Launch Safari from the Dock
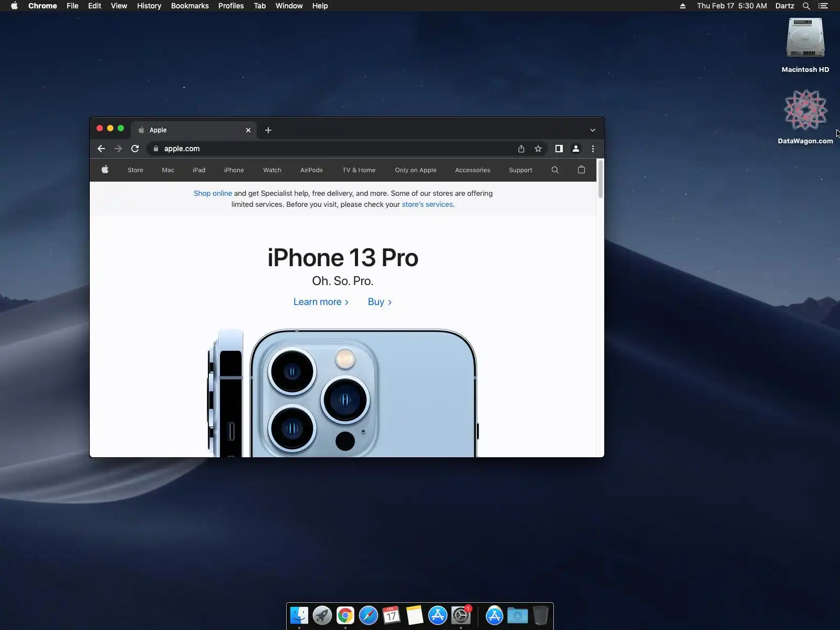The image size is (840, 630). click(369, 615)
